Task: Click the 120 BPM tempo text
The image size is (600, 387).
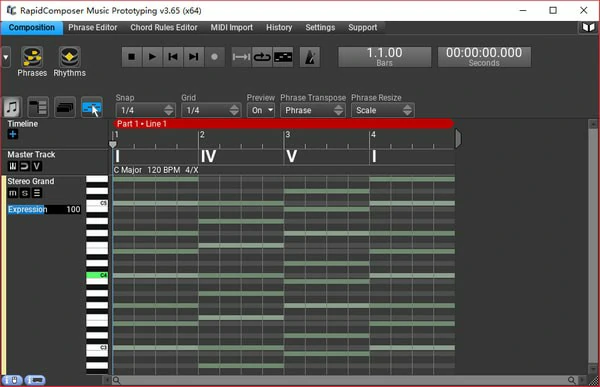Action: [163, 170]
